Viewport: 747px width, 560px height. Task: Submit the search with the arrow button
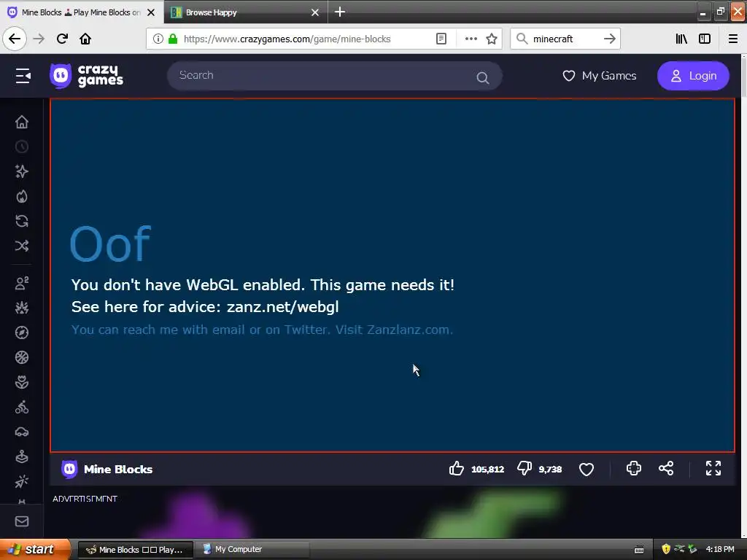(610, 39)
